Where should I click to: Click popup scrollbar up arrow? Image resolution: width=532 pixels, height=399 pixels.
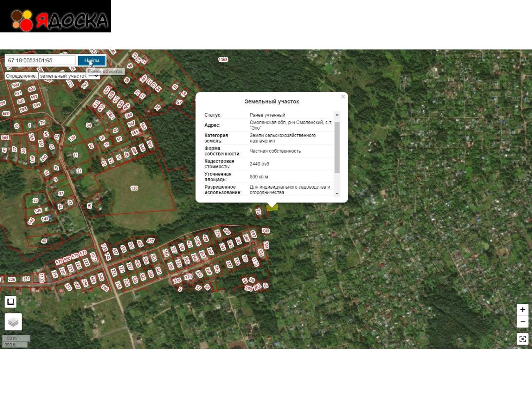337,115
